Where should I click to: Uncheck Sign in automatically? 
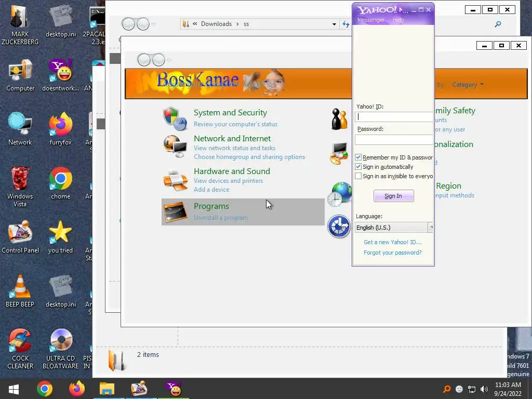coord(358,167)
